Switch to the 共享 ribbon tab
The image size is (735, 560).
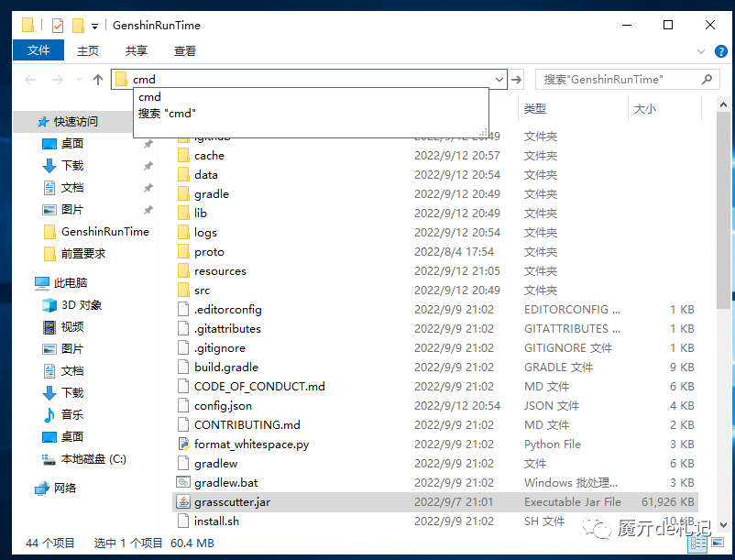click(x=137, y=50)
